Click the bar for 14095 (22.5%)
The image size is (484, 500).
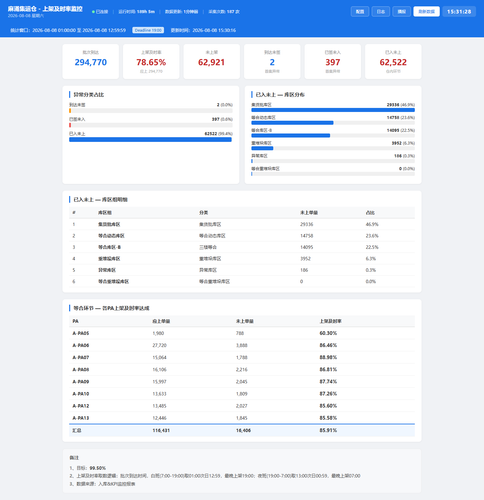pos(291,135)
